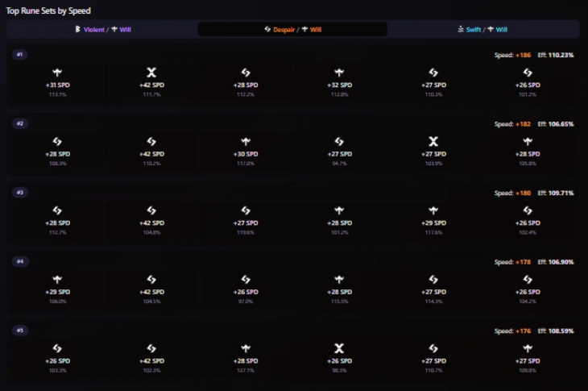The height and width of the screenshot is (391, 588).
Task: Click the Will rune icon above +28 SPD in set #5
Action: [246, 348]
